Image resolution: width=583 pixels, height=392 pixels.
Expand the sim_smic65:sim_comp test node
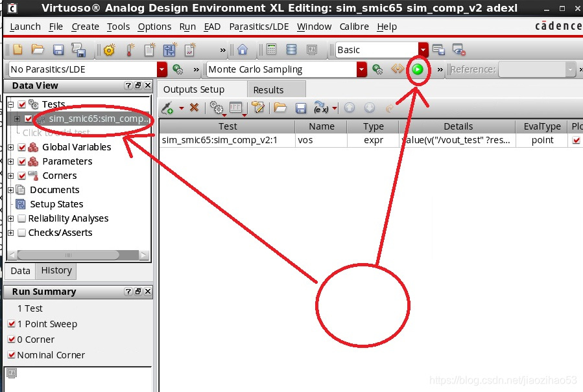[x=17, y=119]
